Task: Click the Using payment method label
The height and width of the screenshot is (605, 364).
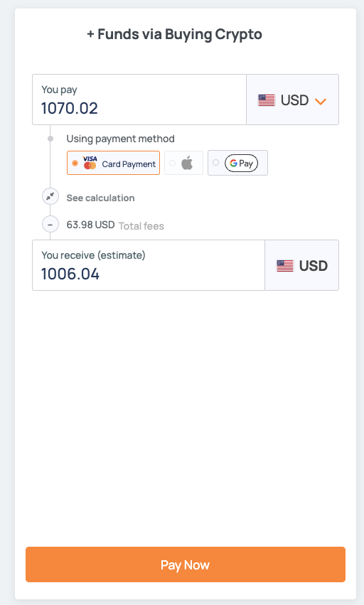Action: point(120,139)
